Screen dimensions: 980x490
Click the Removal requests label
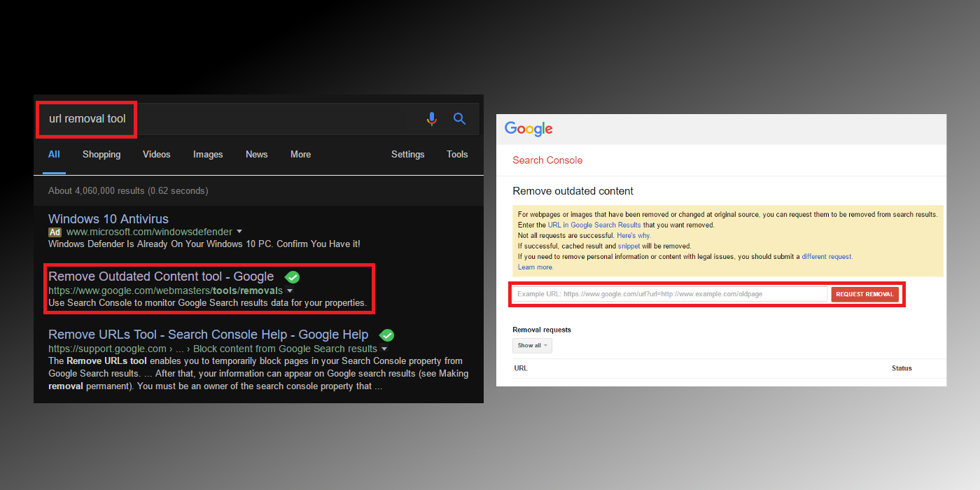click(x=542, y=330)
